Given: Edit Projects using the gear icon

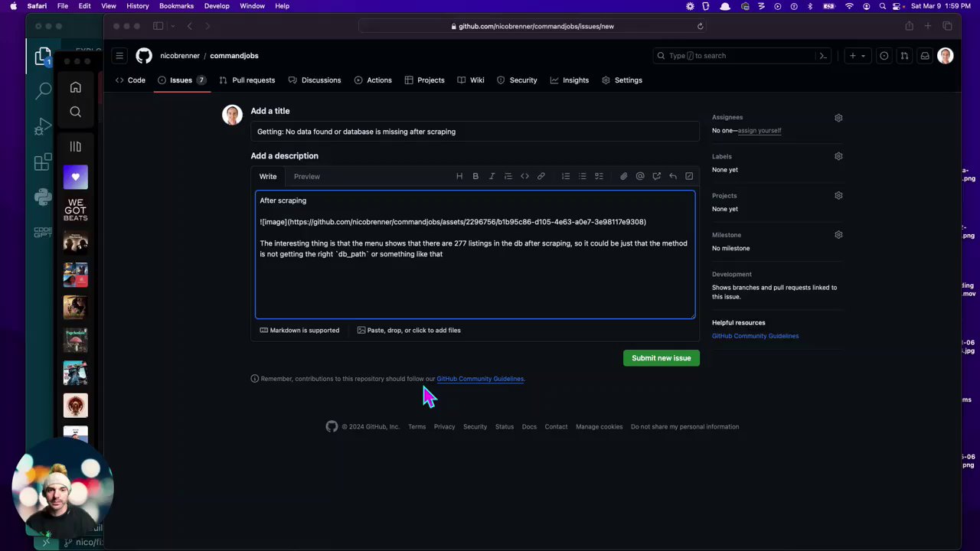Looking at the screenshot, I should point(838,196).
